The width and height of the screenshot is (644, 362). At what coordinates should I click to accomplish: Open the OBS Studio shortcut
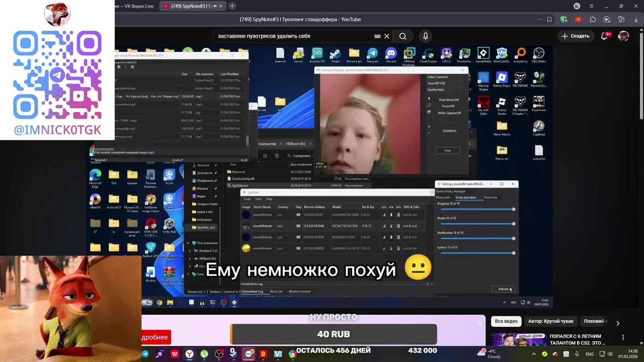pos(539,55)
